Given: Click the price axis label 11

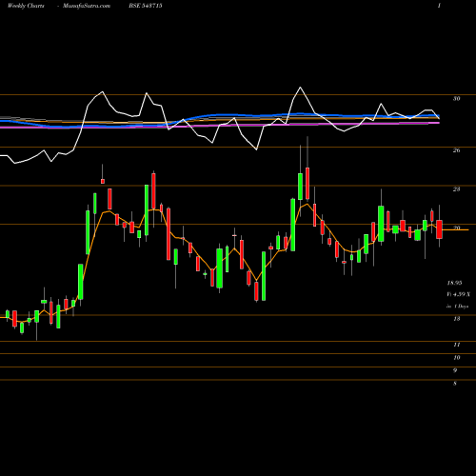Looking at the screenshot, I should 457,345.
